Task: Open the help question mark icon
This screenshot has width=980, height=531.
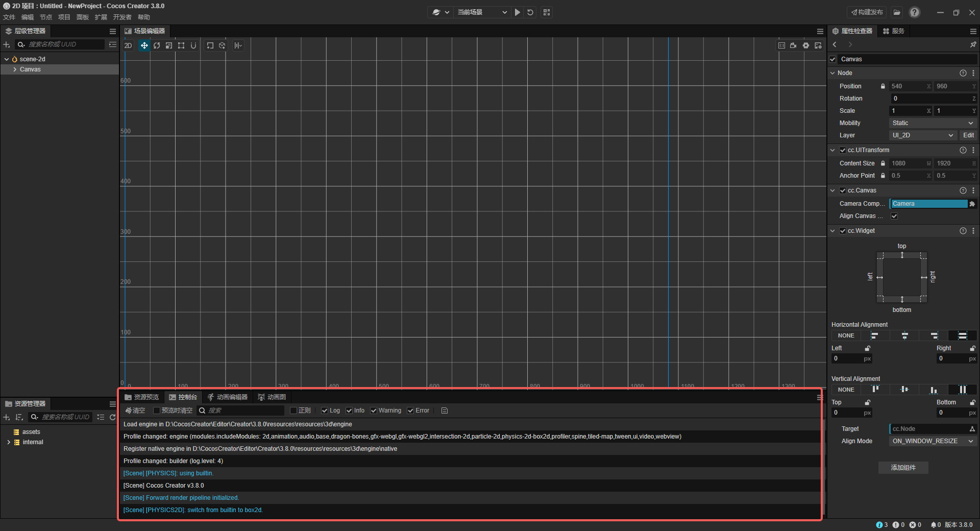Action: 915,12
